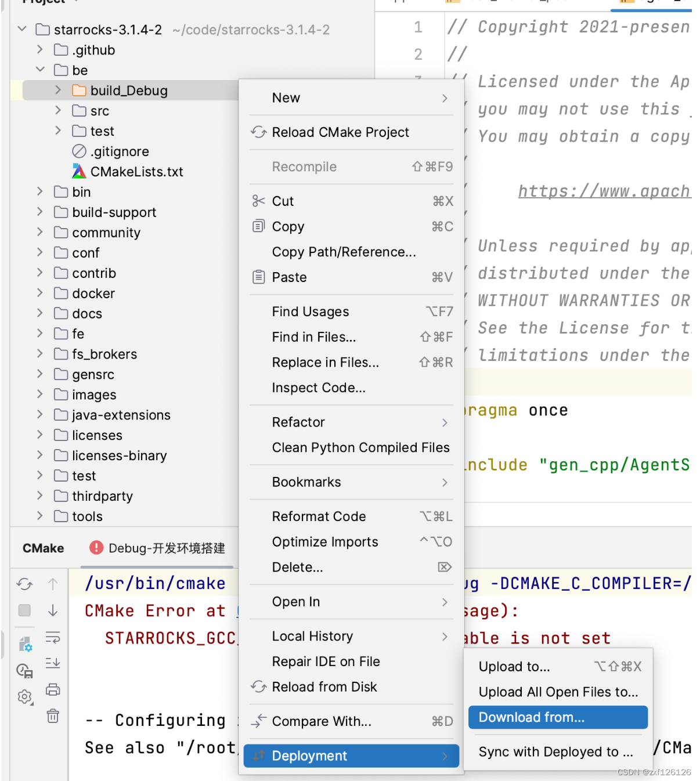Select the CMakeLists.txt file in tree

point(136,171)
